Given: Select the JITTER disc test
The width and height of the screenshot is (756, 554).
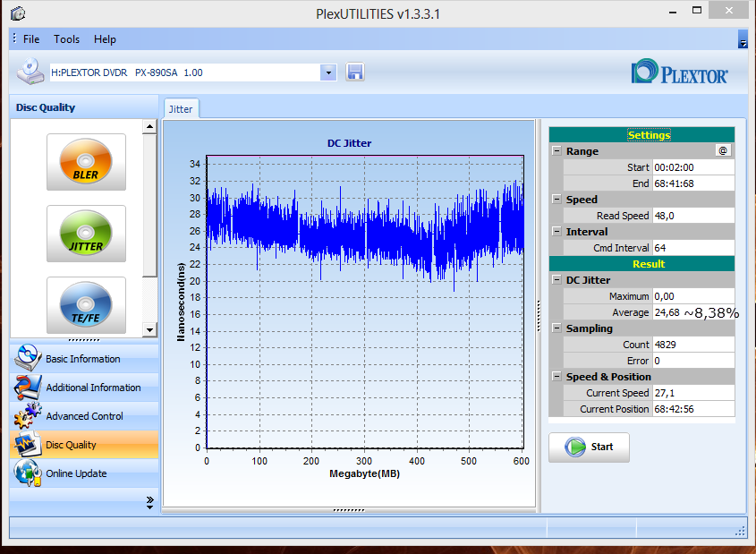Looking at the screenshot, I should (x=86, y=234).
